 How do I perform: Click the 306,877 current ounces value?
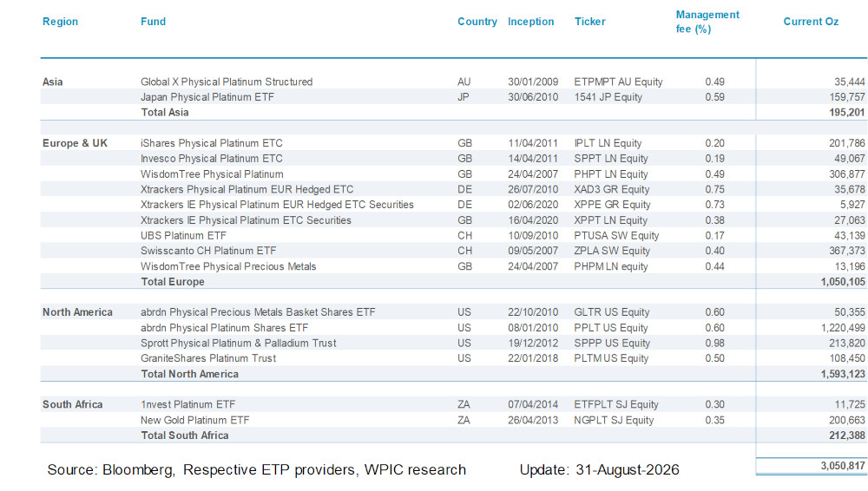846,174
